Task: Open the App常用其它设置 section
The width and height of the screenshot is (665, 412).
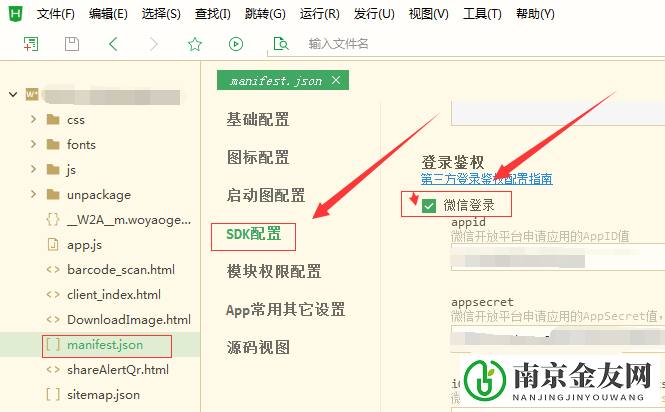Action: click(285, 310)
